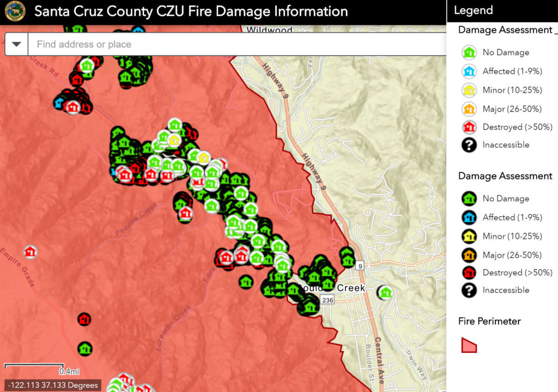This screenshot has width=558, height=392.
Task: Click the Boulder Creek town label
Action: pos(332,288)
